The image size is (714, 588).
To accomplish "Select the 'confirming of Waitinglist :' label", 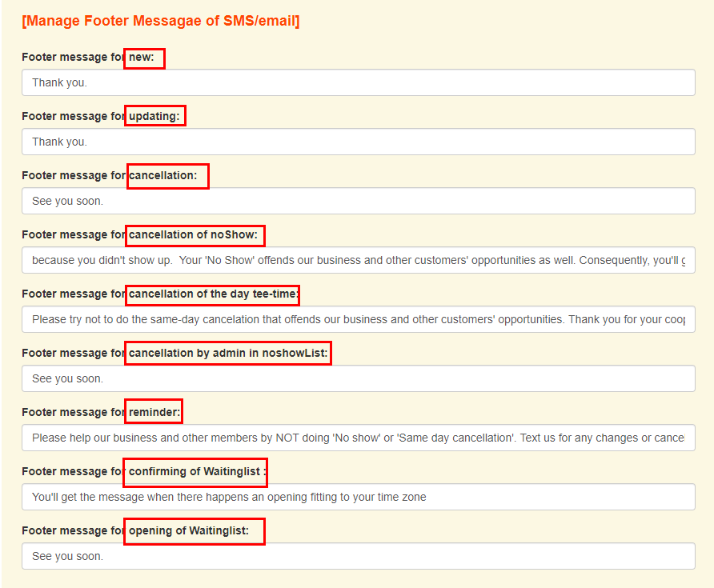I will pyautogui.click(x=195, y=472).
